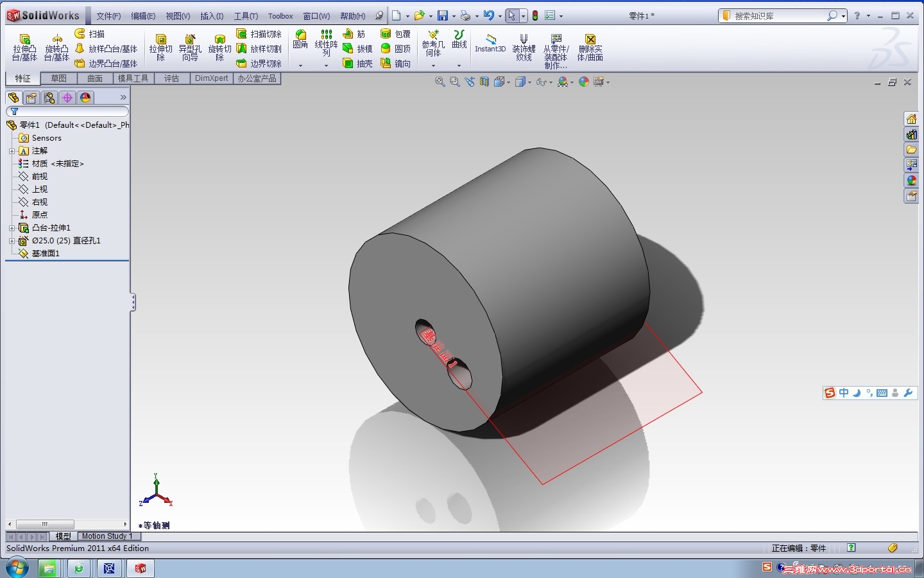924x578 pixels.
Task: Choose the 拔模 draft feature
Action: 357,49
